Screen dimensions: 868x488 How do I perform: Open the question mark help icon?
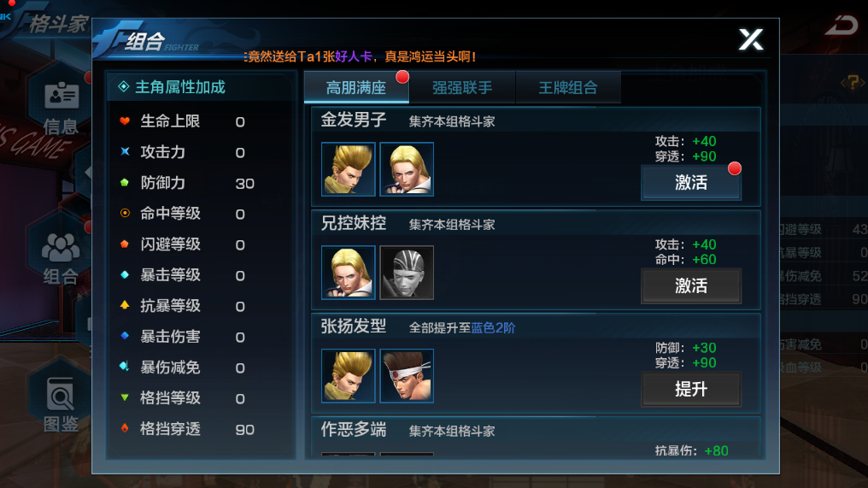click(x=853, y=83)
